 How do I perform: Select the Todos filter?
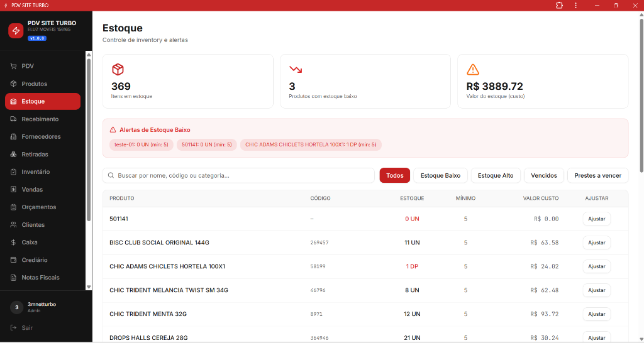[x=395, y=175]
